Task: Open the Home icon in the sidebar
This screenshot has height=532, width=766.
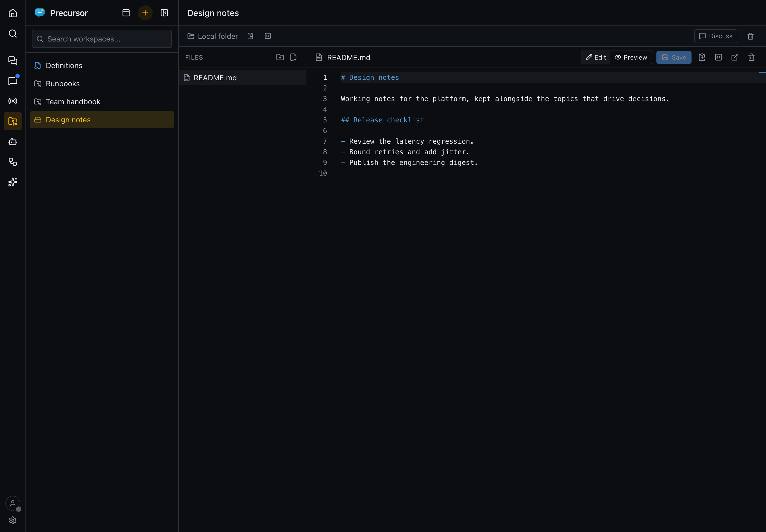Action: tap(13, 13)
